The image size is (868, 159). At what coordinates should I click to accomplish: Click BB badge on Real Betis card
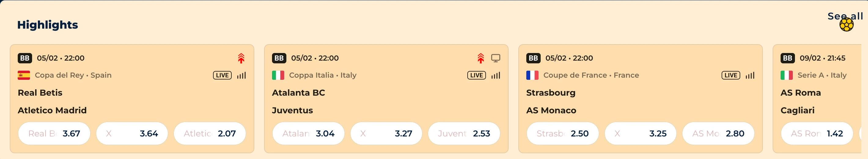(25, 58)
